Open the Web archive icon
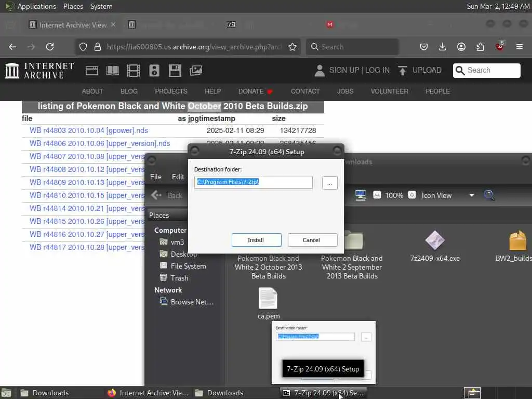532x399 pixels. tap(92, 71)
